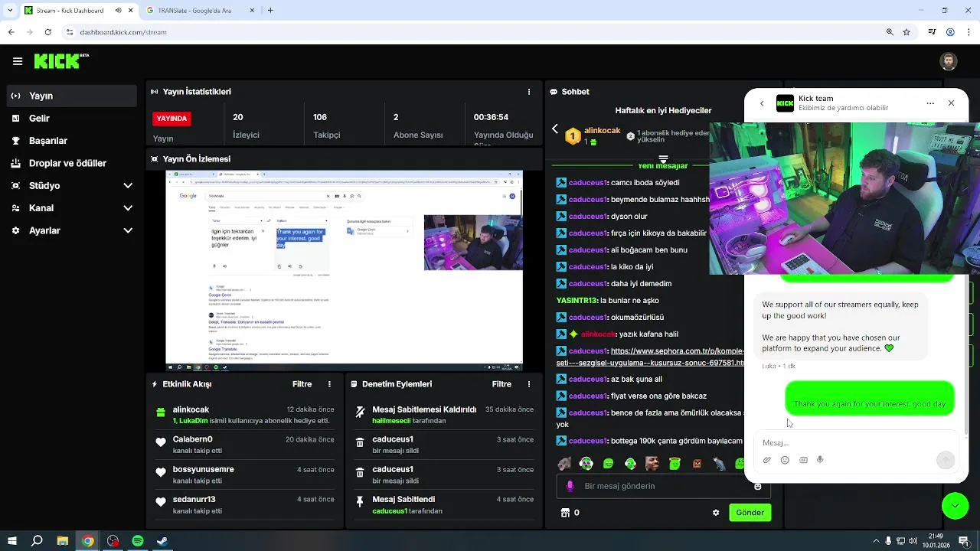Click the send arrow in support widget

pos(946,460)
